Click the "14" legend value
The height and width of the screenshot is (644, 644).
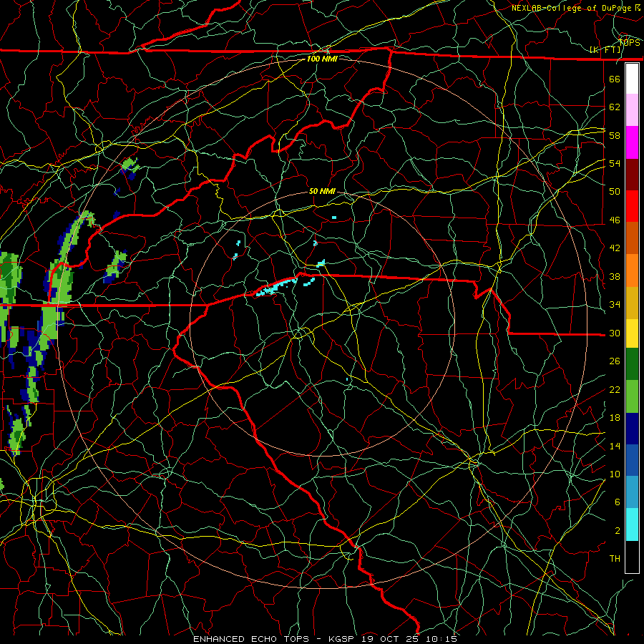[x=615, y=446]
